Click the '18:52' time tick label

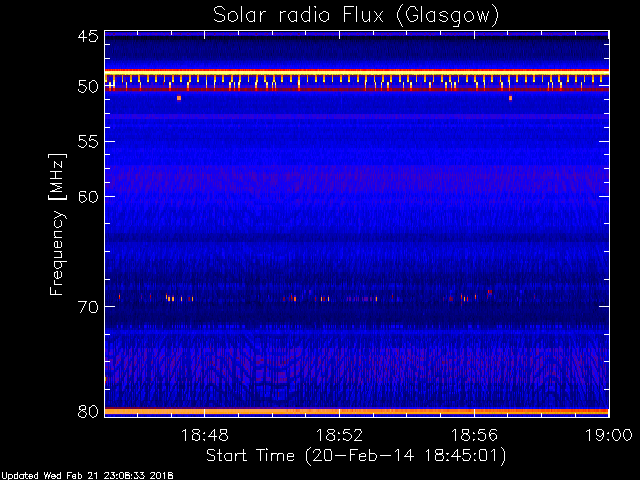[x=339, y=435]
